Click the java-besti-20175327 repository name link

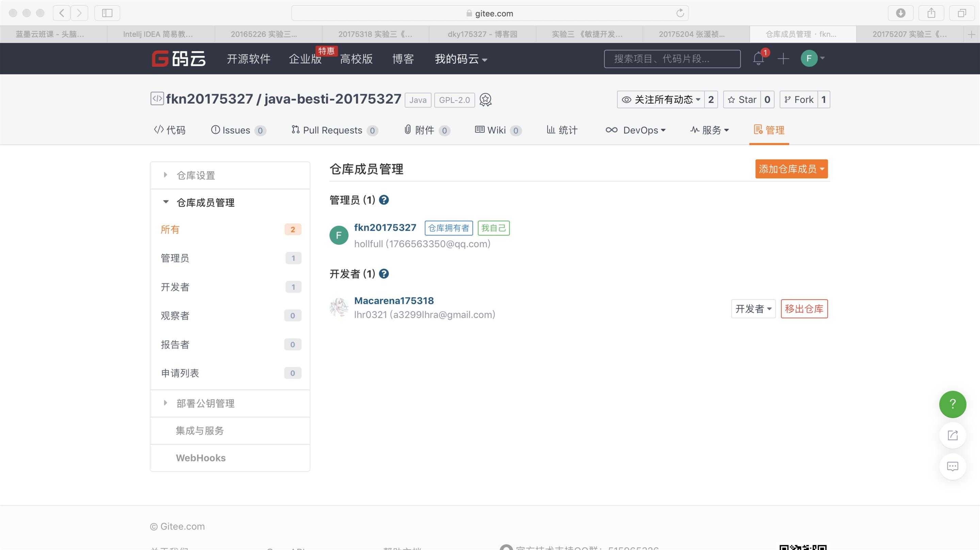pyautogui.click(x=332, y=99)
